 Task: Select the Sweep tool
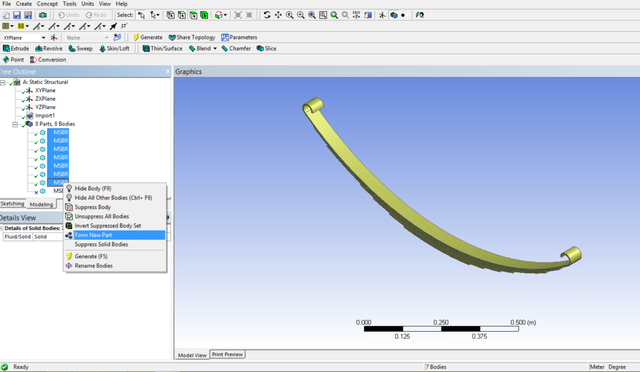[x=80, y=48]
